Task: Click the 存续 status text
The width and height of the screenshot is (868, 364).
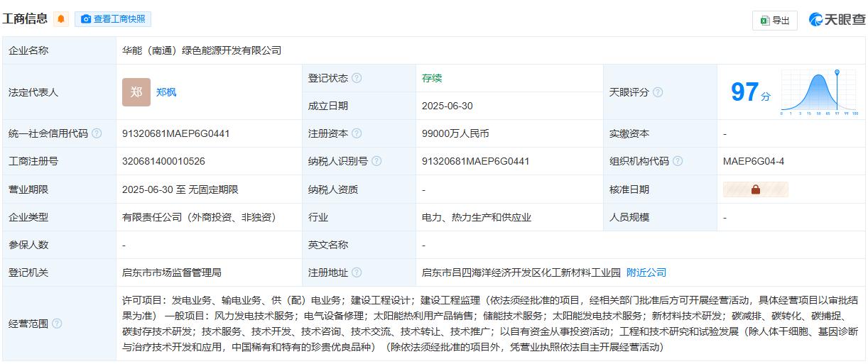Action: click(432, 78)
